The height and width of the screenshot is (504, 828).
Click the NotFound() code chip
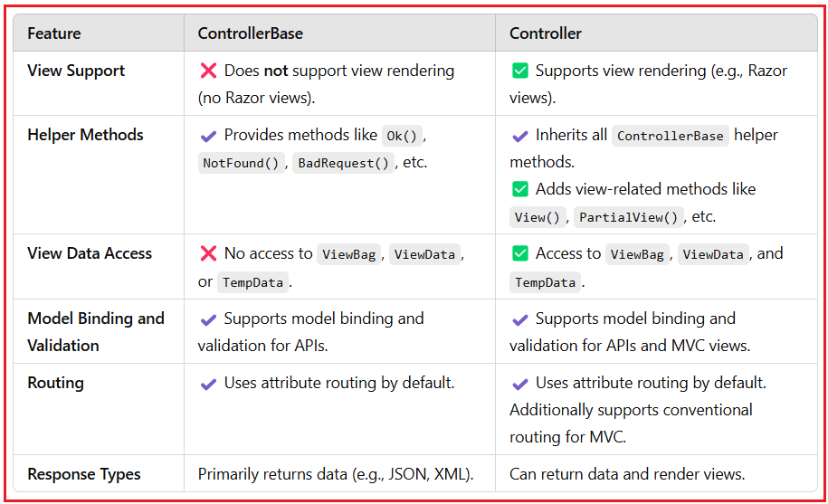click(239, 164)
